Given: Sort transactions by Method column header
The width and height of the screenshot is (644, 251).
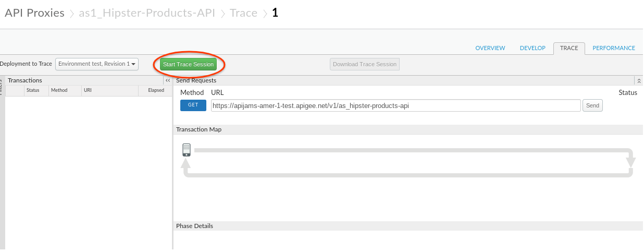Looking at the screenshot, I should click(65, 90).
